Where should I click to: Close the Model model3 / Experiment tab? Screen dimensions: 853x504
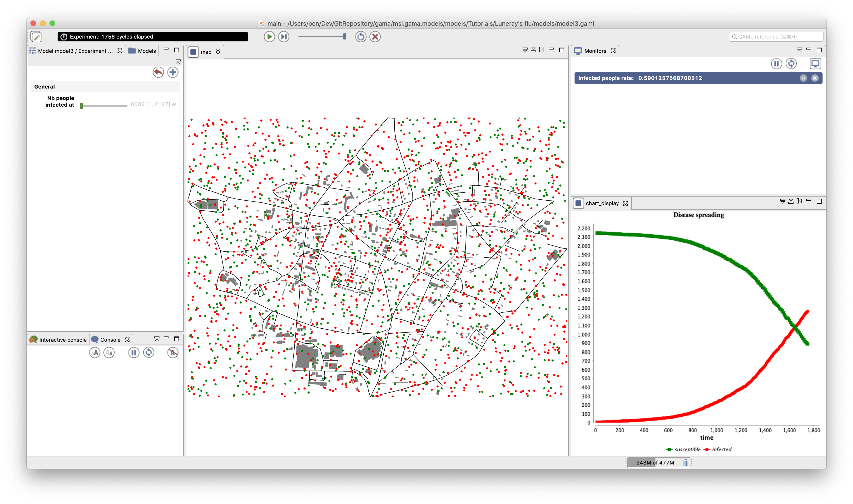tap(120, 51)
